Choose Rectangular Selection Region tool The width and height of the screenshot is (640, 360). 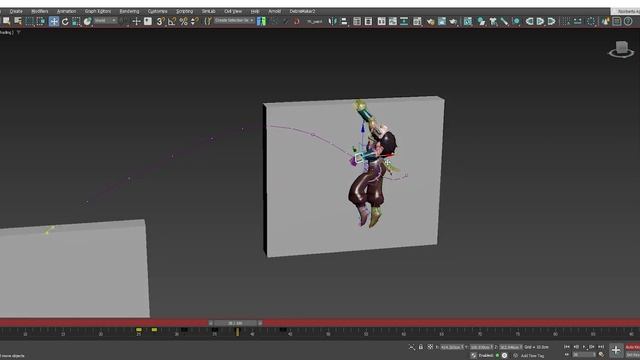(x=29, y=21)
